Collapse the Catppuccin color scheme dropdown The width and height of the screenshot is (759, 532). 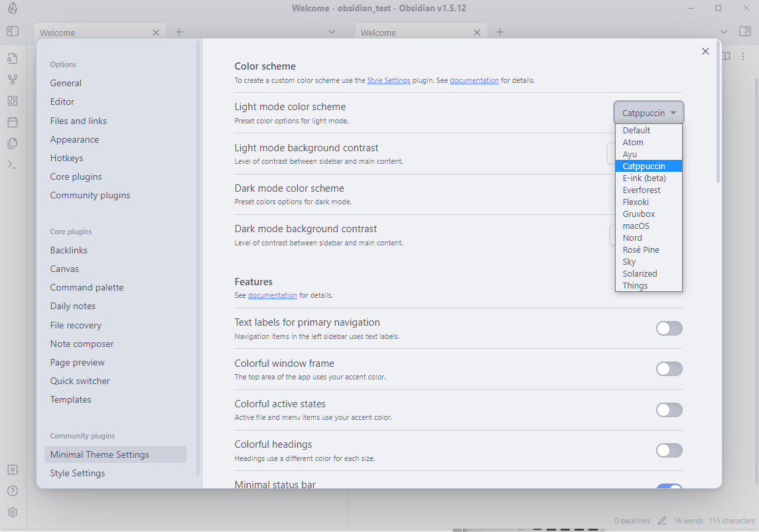click(x=649, y=113)
